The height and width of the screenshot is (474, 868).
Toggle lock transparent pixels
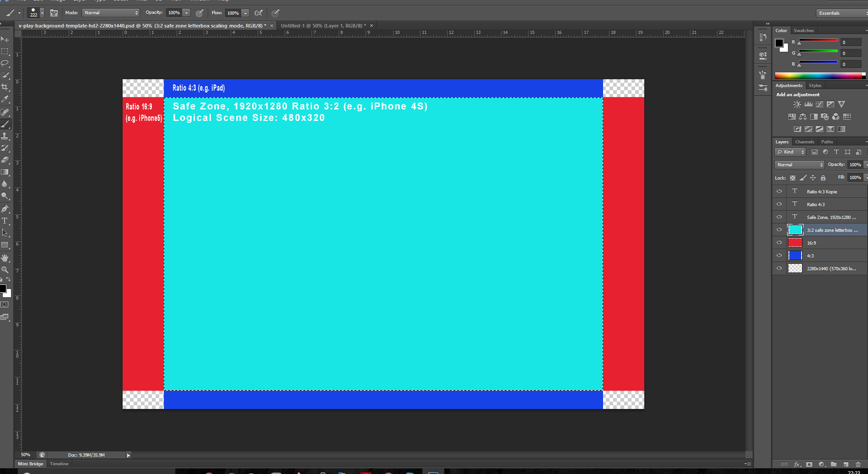(x=793, y=178)
